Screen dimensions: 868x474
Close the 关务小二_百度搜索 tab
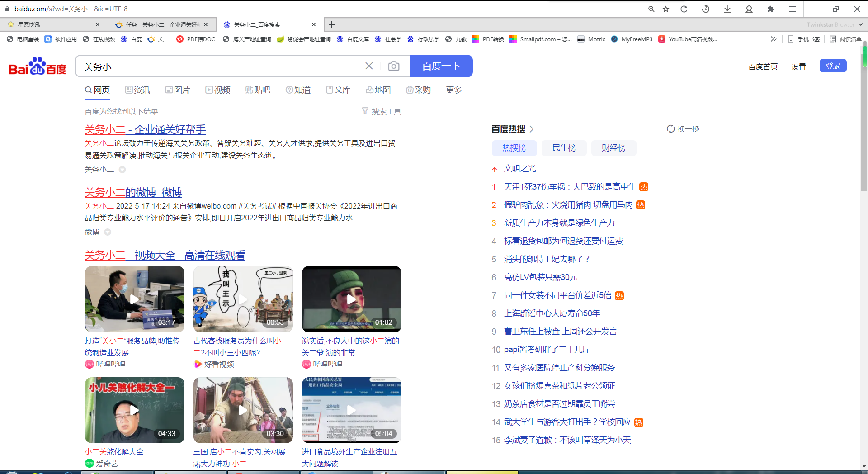point(314,24)
